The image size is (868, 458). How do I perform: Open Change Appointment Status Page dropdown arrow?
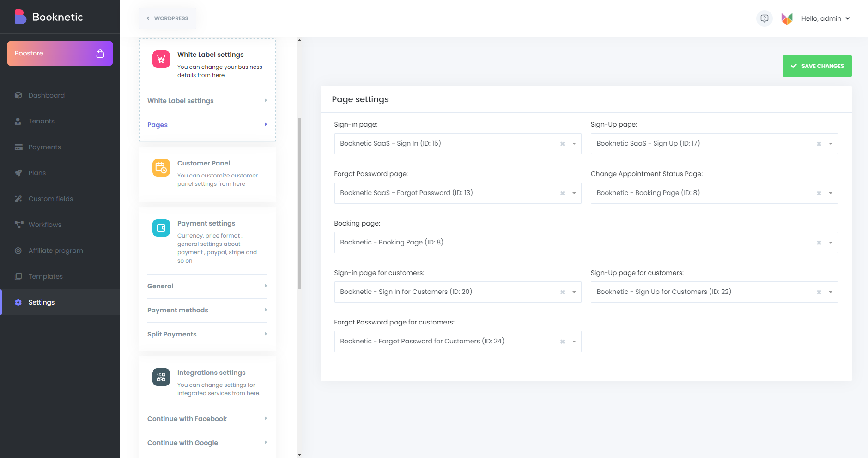point(831,193)
